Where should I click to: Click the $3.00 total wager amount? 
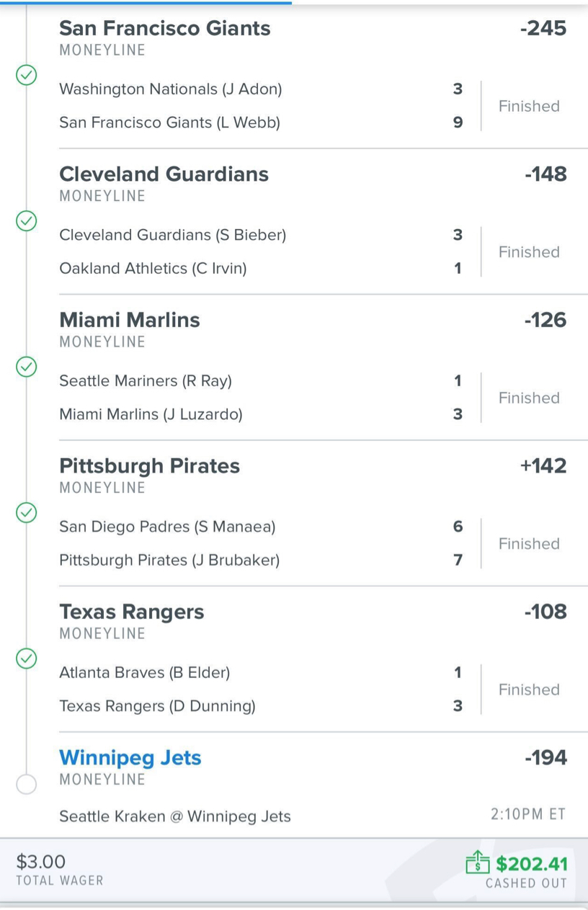point(41,861)
